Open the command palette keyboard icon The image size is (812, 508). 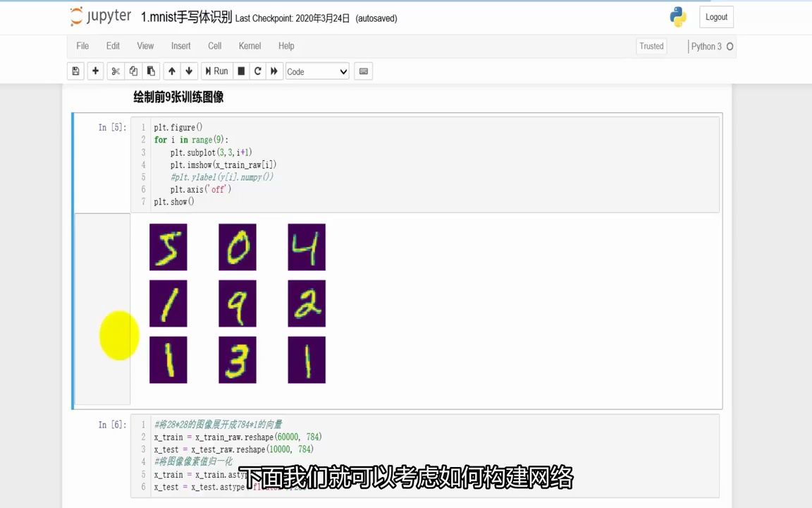tap(363, 71)
